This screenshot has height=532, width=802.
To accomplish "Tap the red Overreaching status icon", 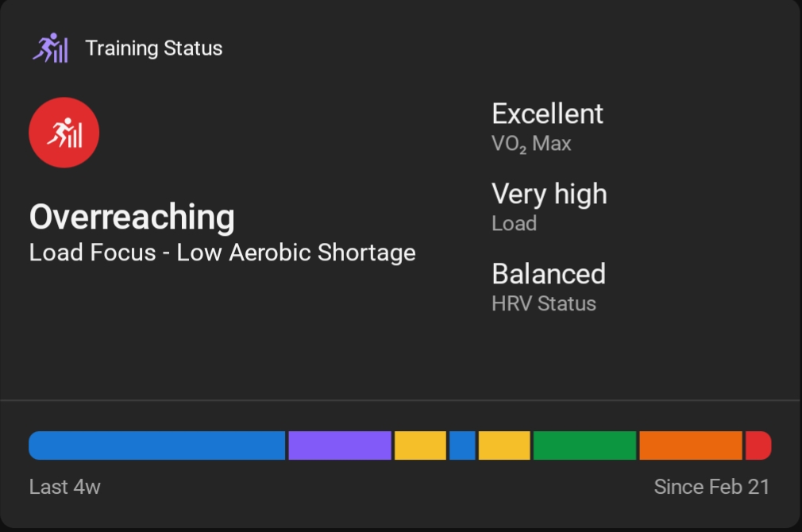I will [x=64, y=133].
